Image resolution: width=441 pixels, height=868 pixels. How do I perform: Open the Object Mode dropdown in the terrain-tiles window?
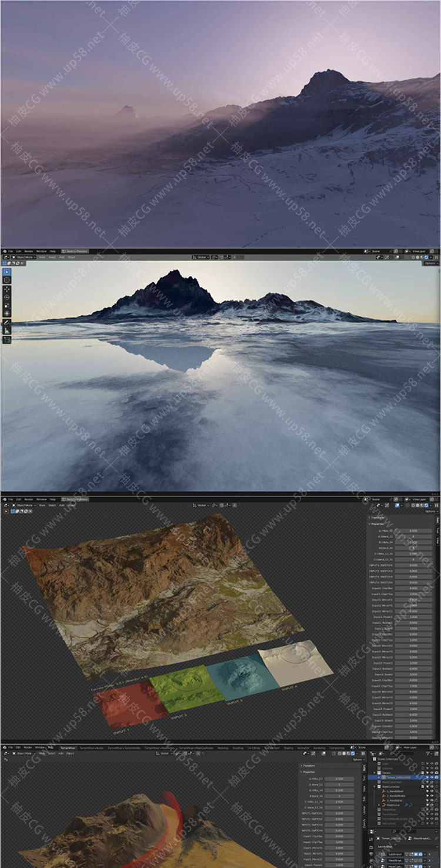click(24, 505)
